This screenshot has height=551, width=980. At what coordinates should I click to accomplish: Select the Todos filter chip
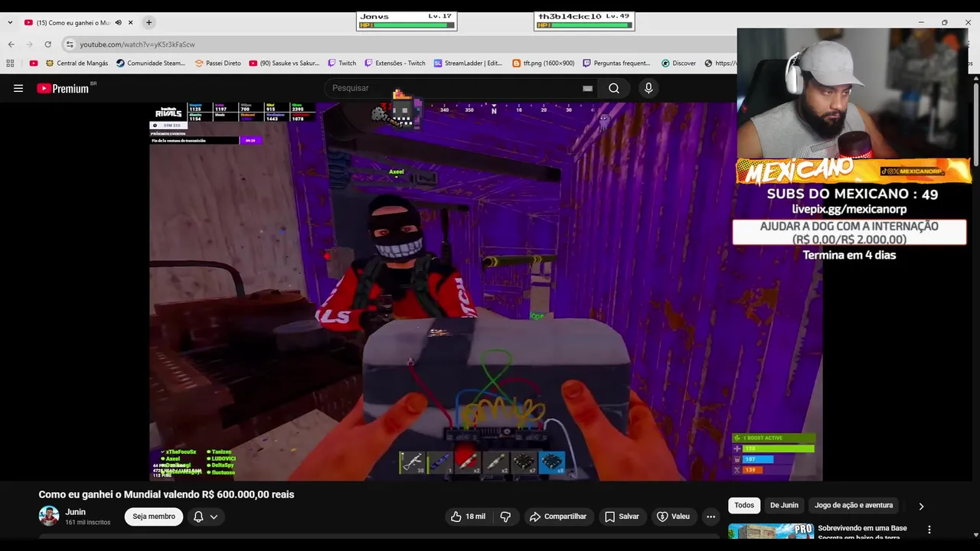click(x=744, y=505)
